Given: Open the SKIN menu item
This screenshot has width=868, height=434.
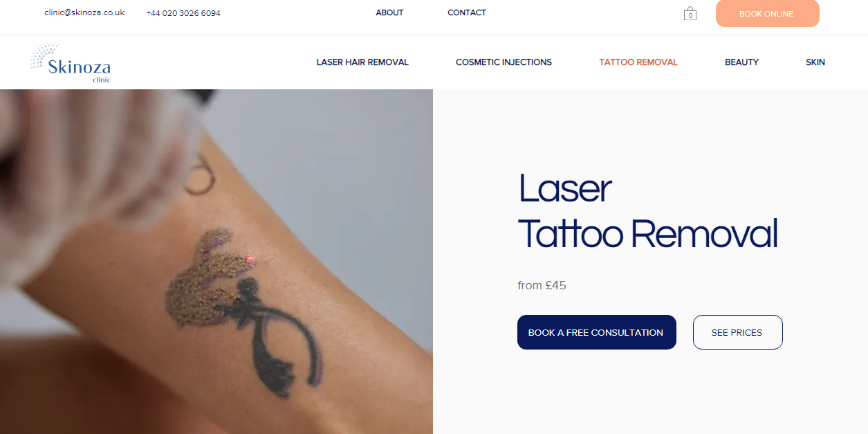Looking at the screenshot, I should [815, 62].
